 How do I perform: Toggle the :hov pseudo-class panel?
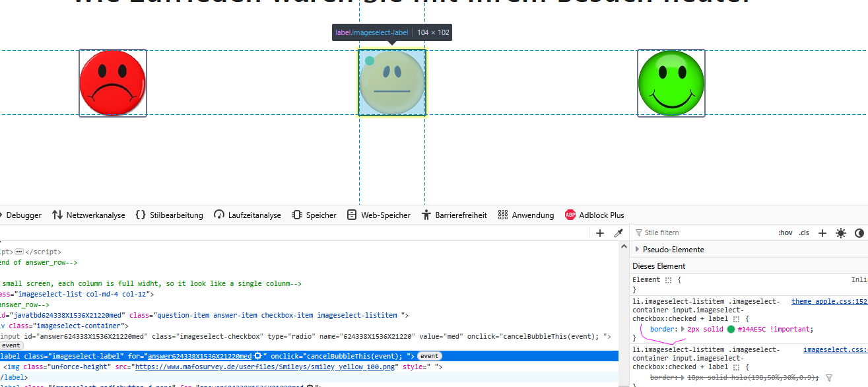[785, 233]
